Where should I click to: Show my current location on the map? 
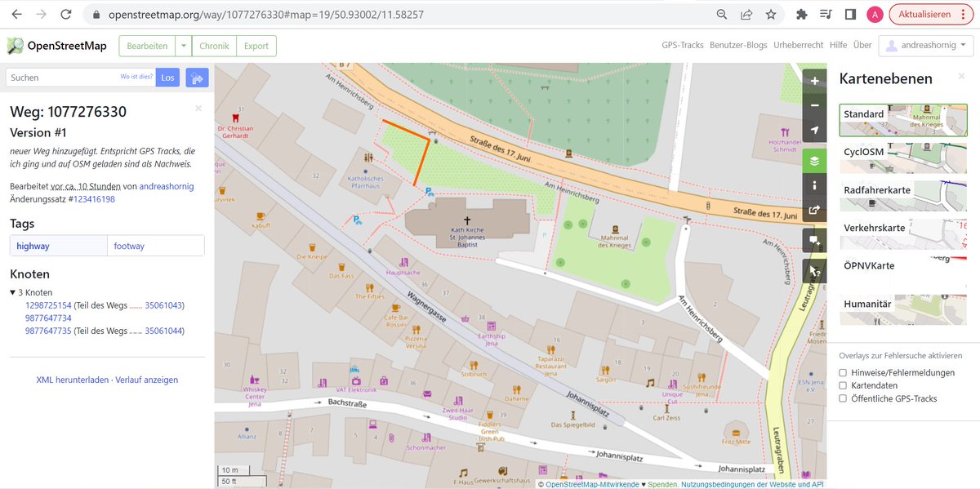813,129
